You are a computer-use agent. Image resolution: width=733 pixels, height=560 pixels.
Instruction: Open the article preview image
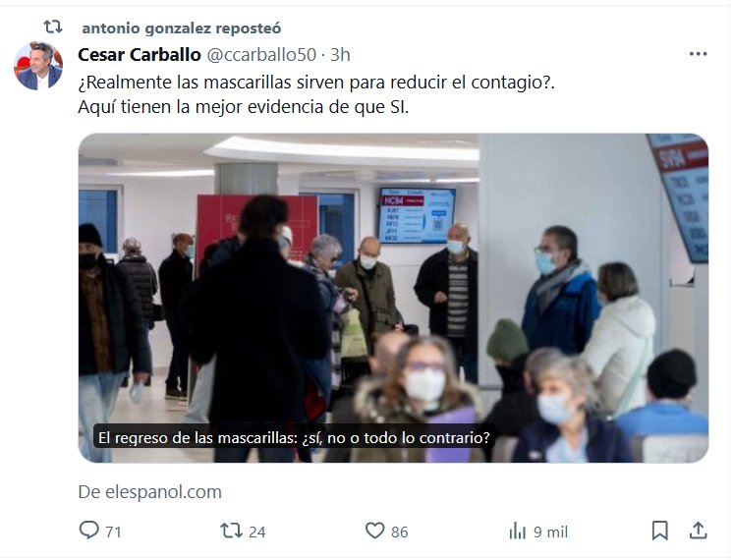pos(393,298)
